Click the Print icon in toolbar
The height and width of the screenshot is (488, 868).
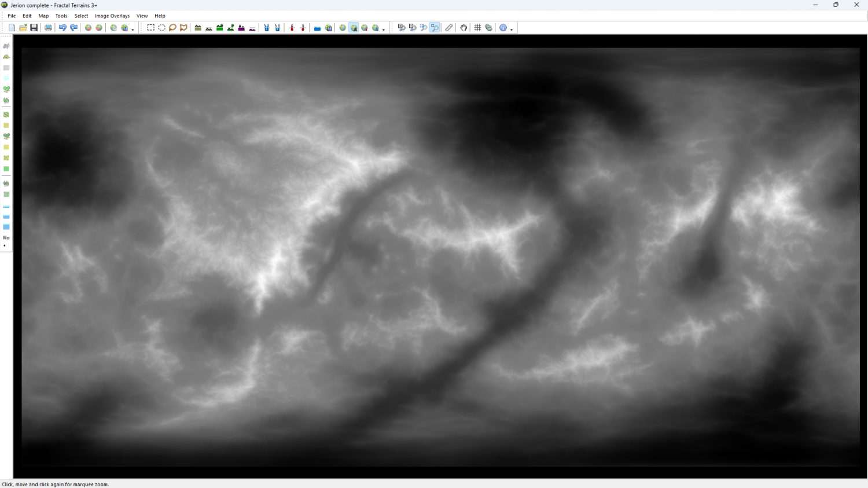click(x=49, y=28)
